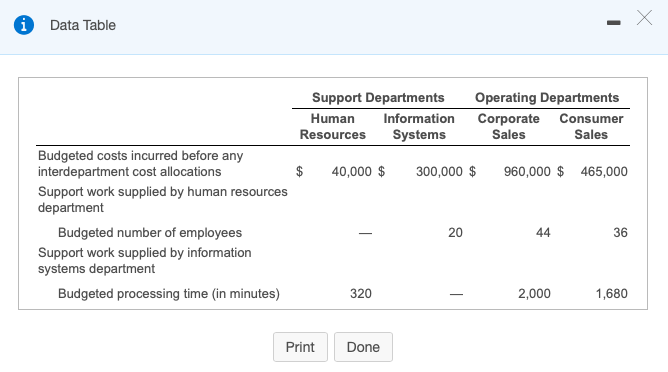Click the Budgeted costs incurred row label

click(x=141, y=164)
